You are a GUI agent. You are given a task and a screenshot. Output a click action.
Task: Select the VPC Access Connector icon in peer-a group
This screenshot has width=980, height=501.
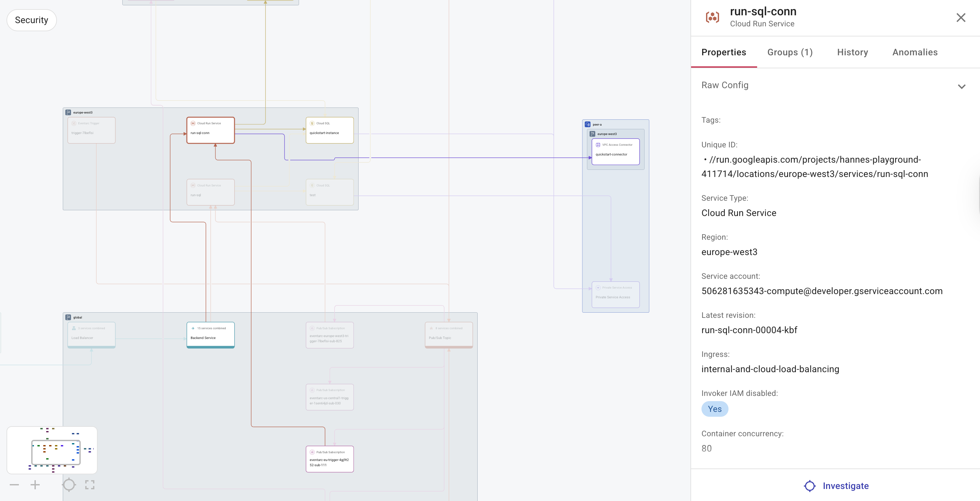tap(598, 144)
